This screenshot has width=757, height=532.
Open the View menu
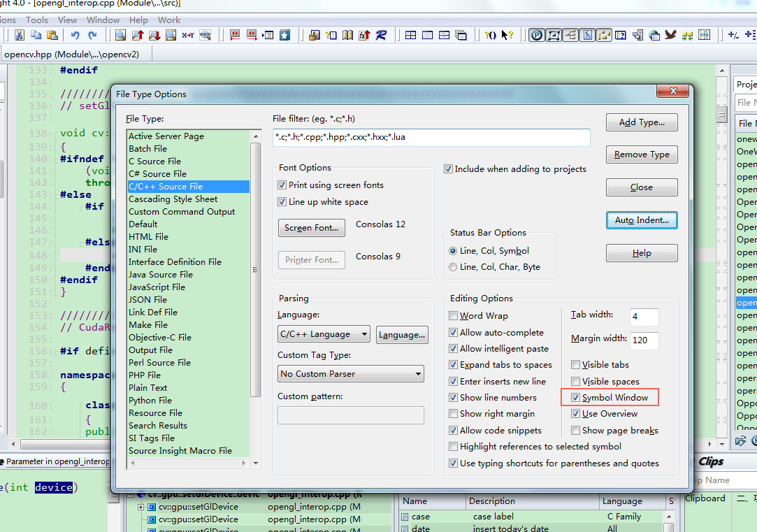68,20
